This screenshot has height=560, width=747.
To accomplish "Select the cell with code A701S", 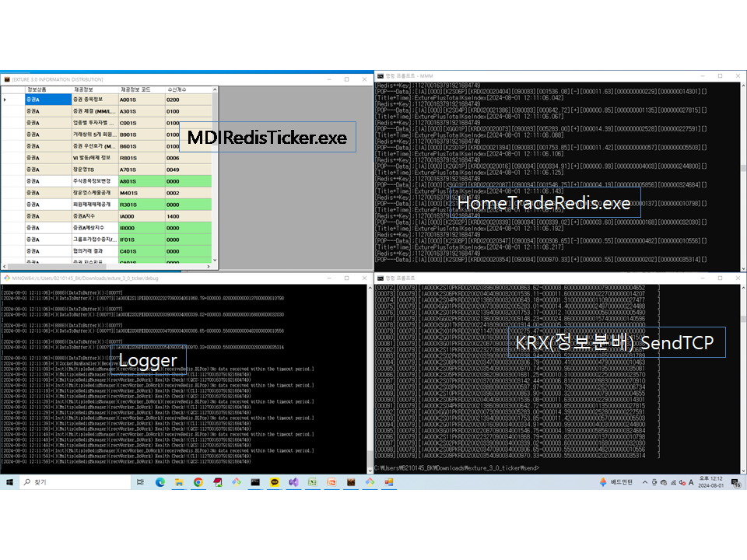I will tap(142, 170).
